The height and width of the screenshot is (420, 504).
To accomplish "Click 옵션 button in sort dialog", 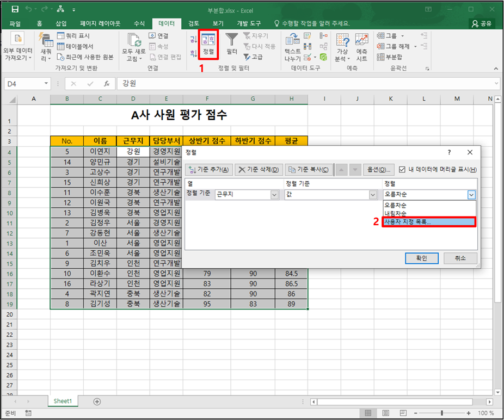I will pyautogui.click(x=379, y=169).
